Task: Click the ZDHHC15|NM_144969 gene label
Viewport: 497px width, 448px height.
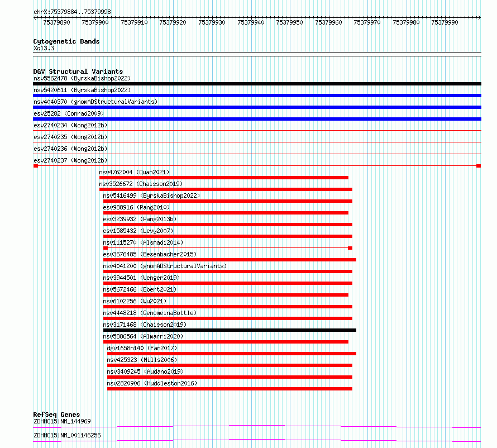Action: point(62,421)
